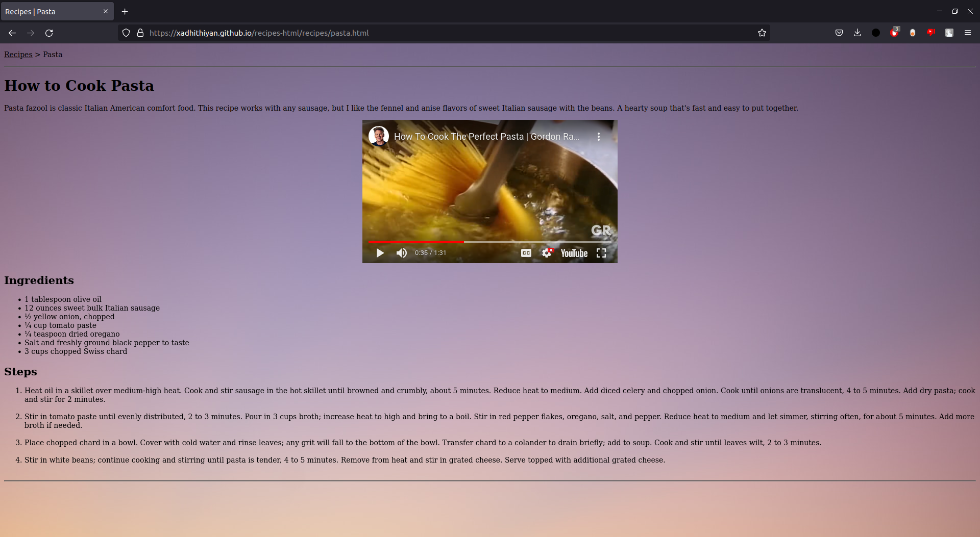
Task: Reload the current page
Action: pos(49,32)
